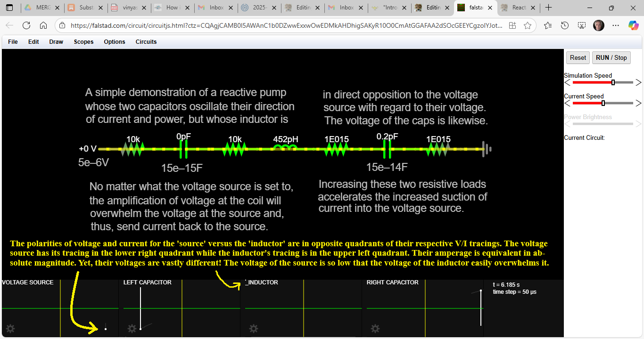
Task: Adjust the Current Speed slider
Action: click(603, 103)
